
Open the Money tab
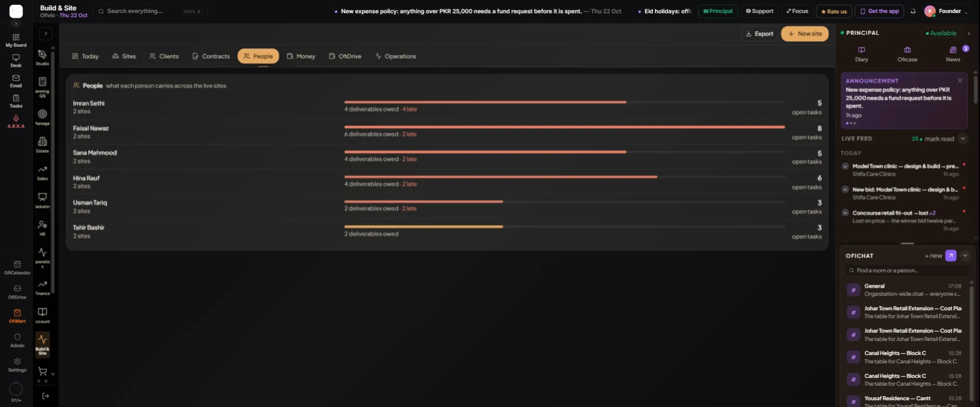click(x=301, y=56)
